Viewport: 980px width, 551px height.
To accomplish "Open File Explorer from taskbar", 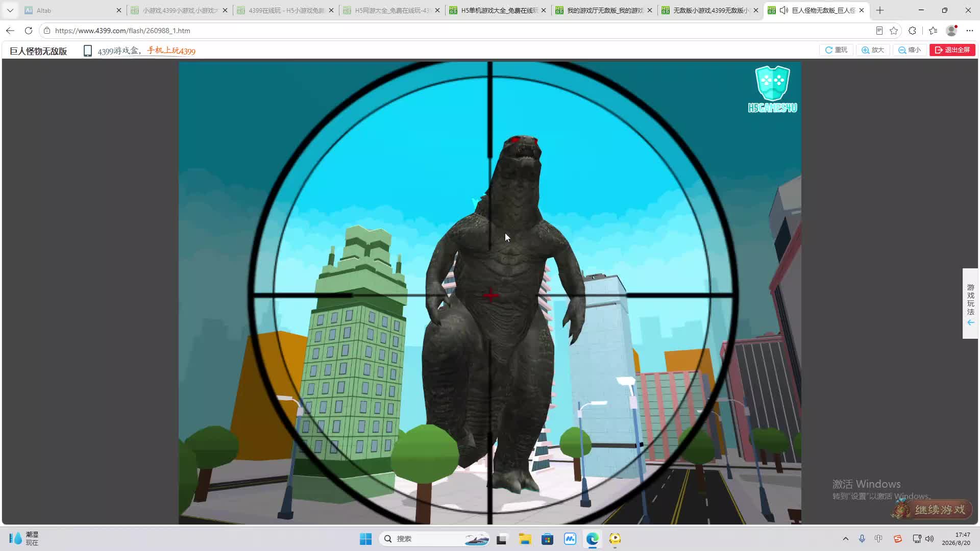I will pos(525,539).
